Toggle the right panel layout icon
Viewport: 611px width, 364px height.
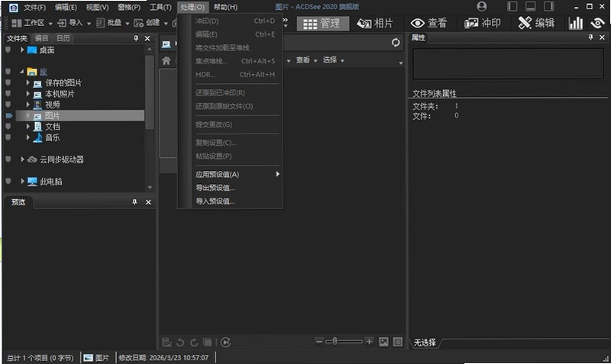coord(548,6)
